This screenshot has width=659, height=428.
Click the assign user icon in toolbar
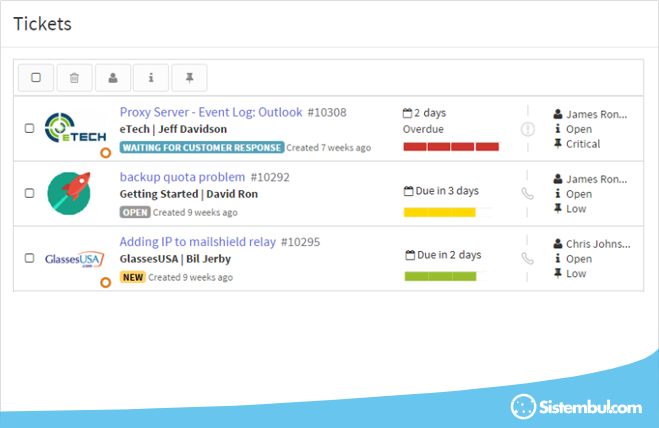click(x=112, y=77)
